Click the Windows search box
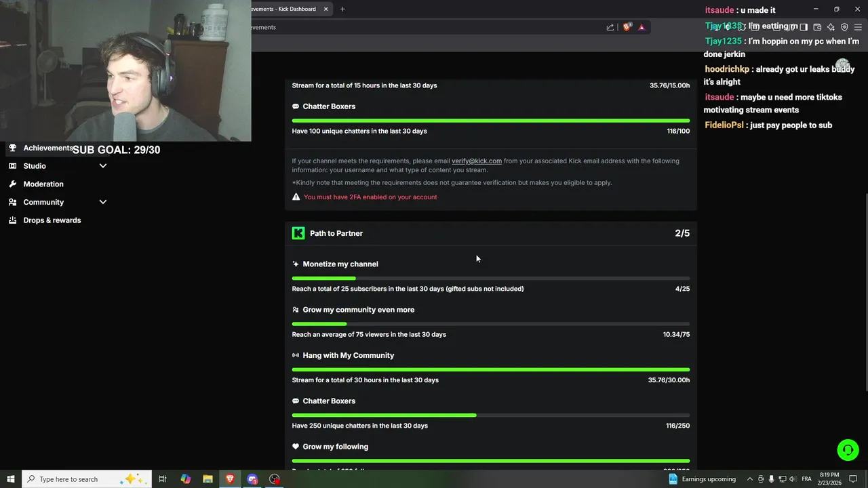 (85, 479)
